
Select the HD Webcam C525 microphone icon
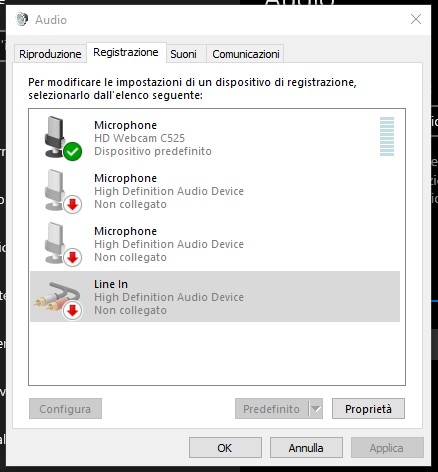click(x=62, y=138)
